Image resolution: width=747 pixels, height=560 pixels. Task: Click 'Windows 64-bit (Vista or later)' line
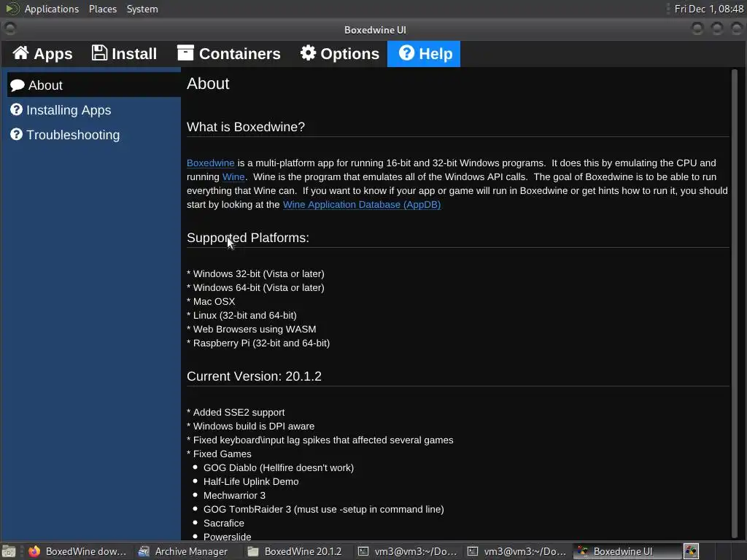pos(255,287)
